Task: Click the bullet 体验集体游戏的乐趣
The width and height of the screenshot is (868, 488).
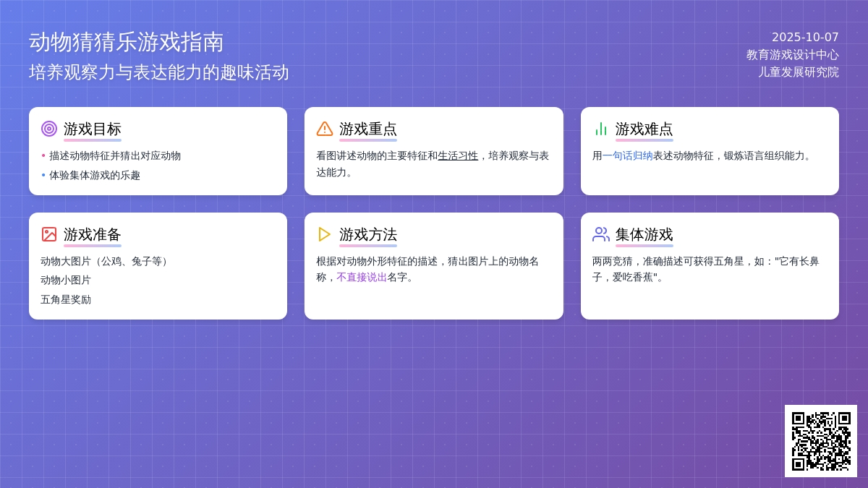Action: click(x=95, y=175)
